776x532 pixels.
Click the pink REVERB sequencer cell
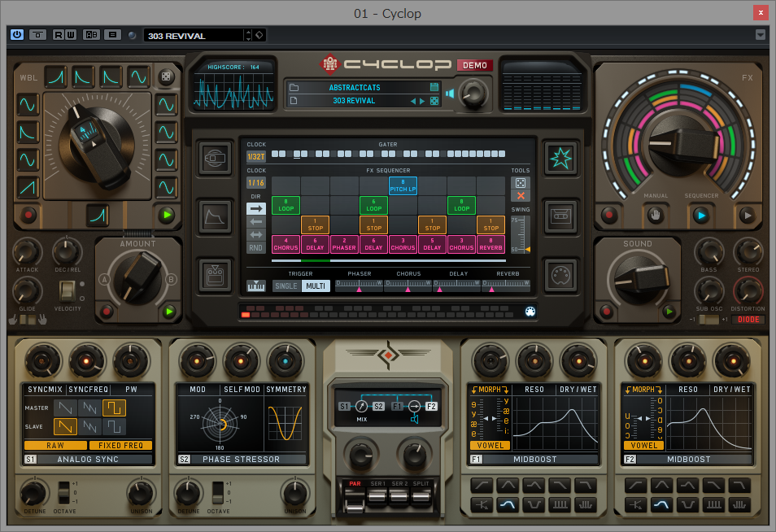[x=490, y=245]
